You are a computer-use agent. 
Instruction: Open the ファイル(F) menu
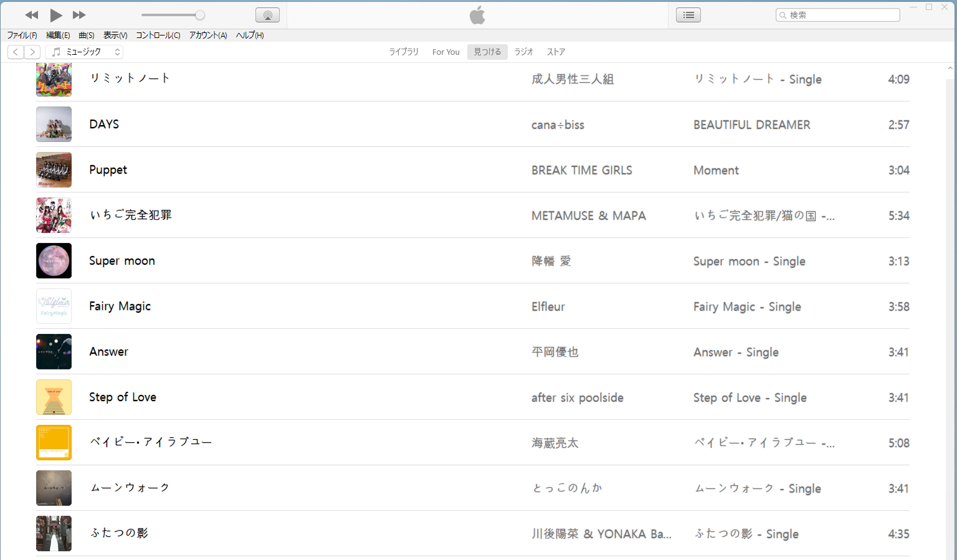tap(22, 36)
